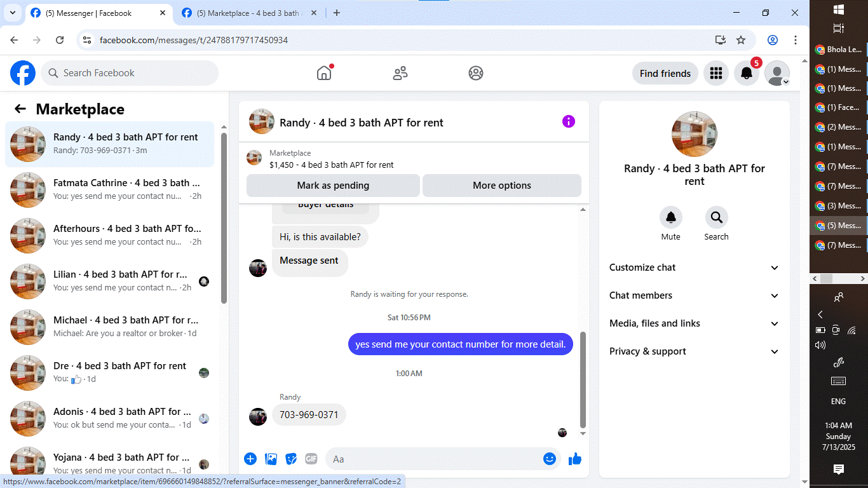Navigate back in browser
This screenshot has width=868, height=488.
coord(14,40)
